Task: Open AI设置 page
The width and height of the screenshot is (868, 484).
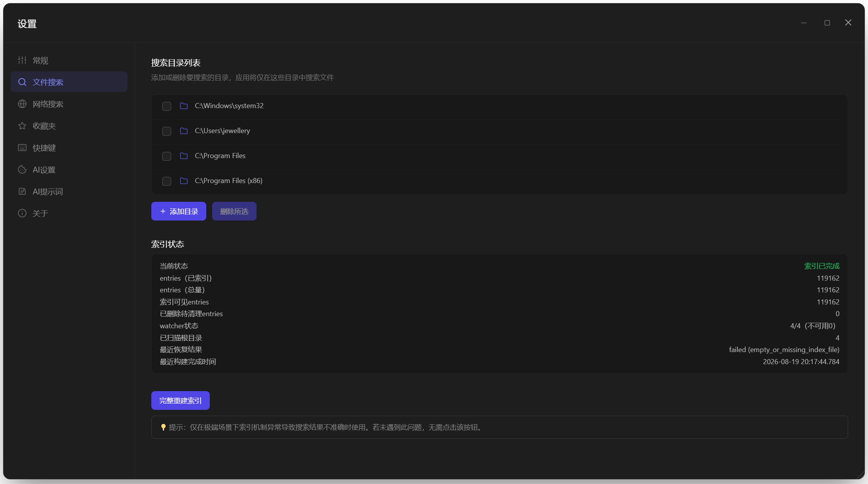Action: pos(69,169)
